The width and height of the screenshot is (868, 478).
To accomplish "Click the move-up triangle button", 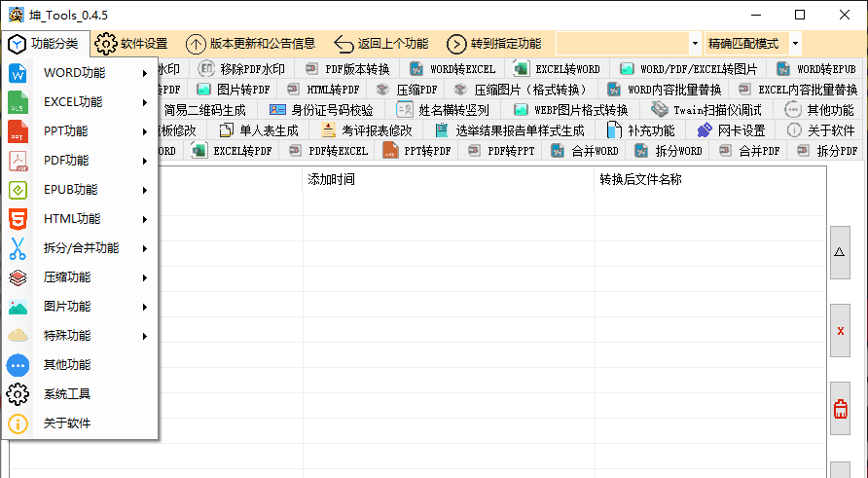I will 841,252.
